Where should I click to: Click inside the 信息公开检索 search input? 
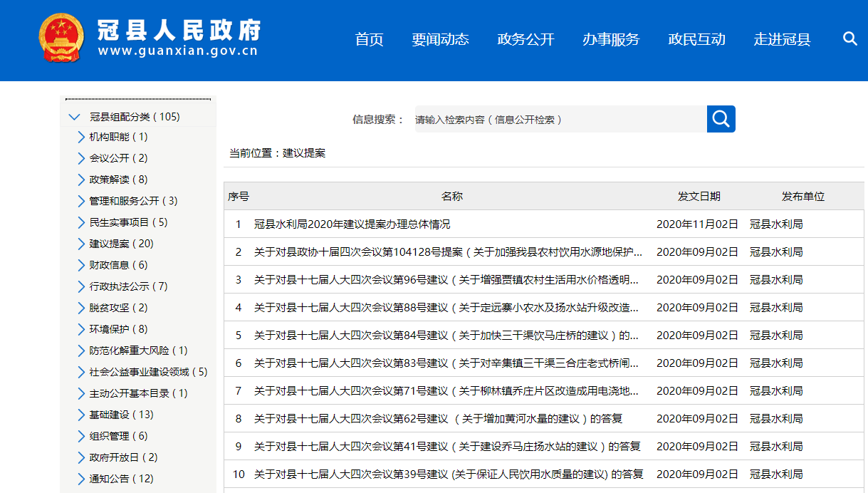558,120
